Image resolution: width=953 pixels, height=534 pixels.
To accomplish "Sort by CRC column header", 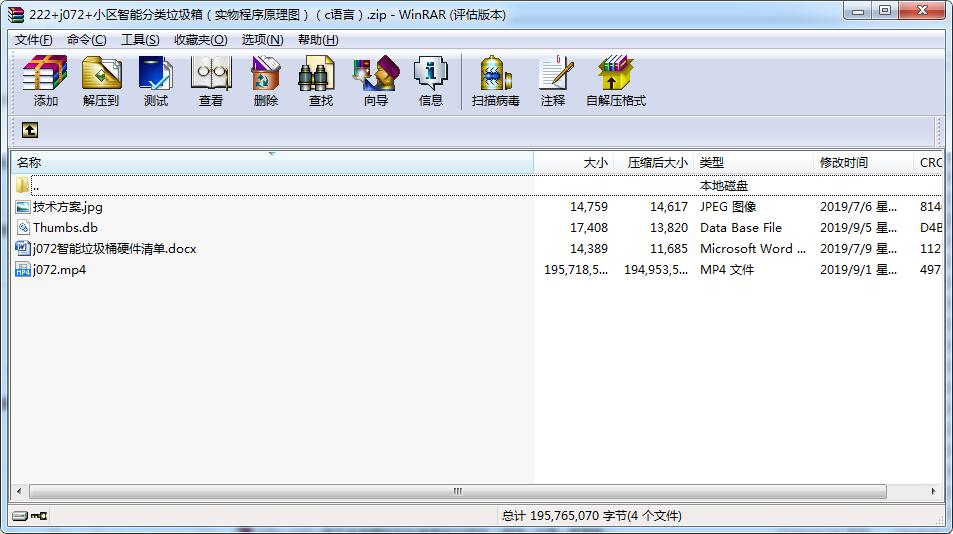I will coord(929,163).
